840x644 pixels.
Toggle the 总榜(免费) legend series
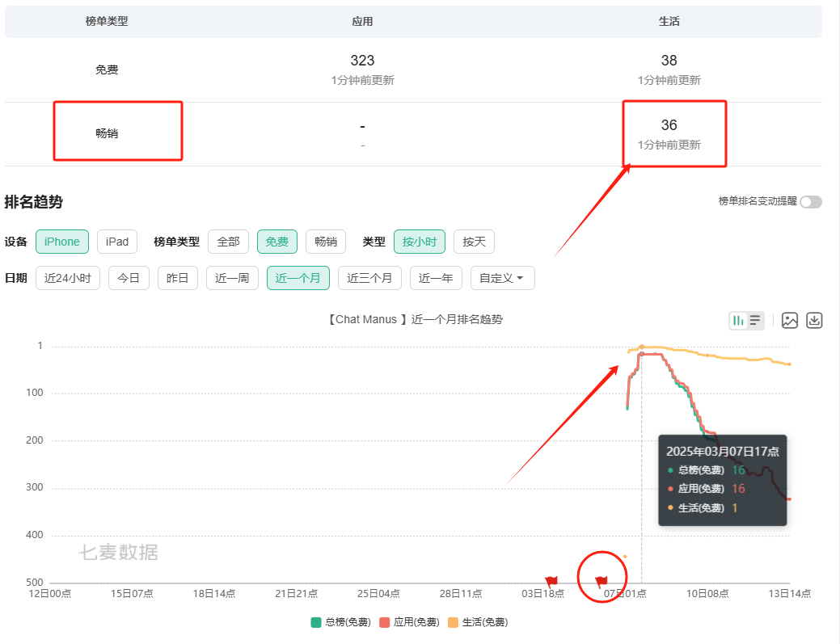[342, 622]
